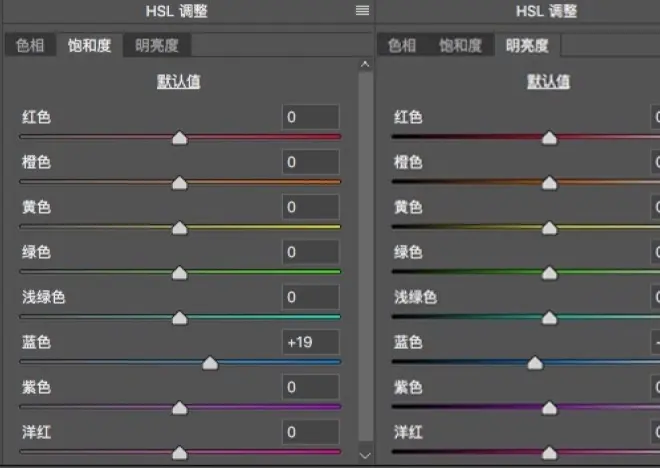Click 默认值 link in the saturation panel

tap(178, 81)
